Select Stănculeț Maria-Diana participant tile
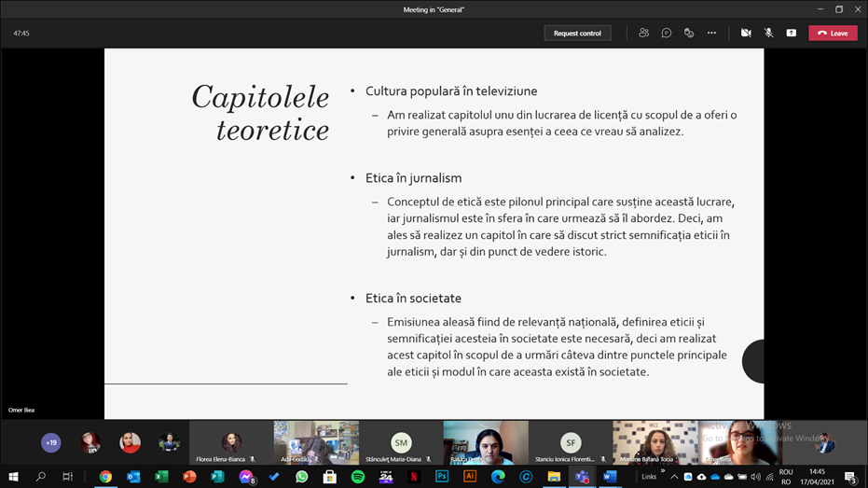 click(x=401, y=442)
